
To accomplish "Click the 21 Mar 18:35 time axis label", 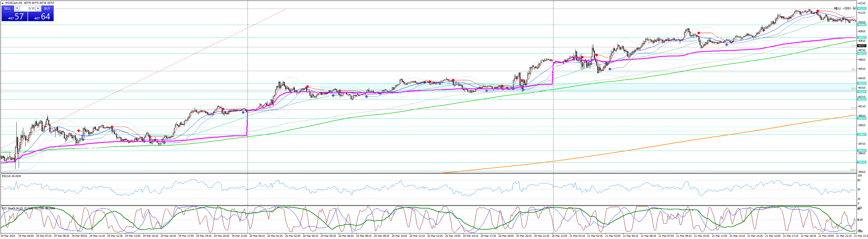I will pyautogui.click(x=808, y=236).
